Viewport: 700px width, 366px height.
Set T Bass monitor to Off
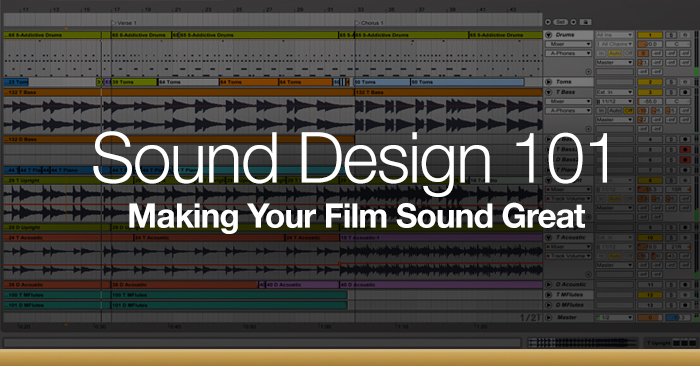(x=628, y=110)
